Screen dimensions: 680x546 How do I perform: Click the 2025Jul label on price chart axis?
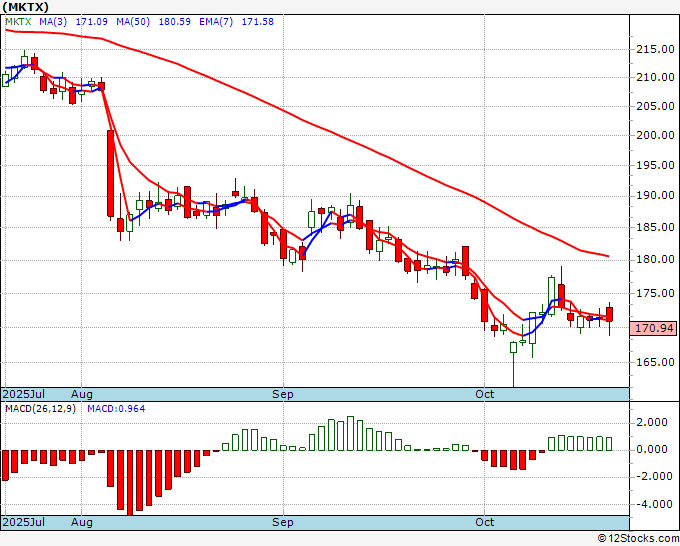coord(24,394)
